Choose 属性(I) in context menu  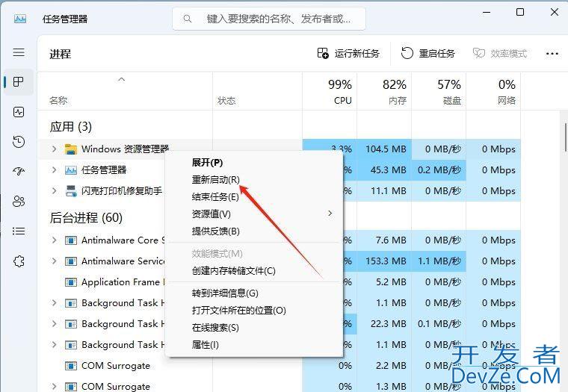click(206, 344)
